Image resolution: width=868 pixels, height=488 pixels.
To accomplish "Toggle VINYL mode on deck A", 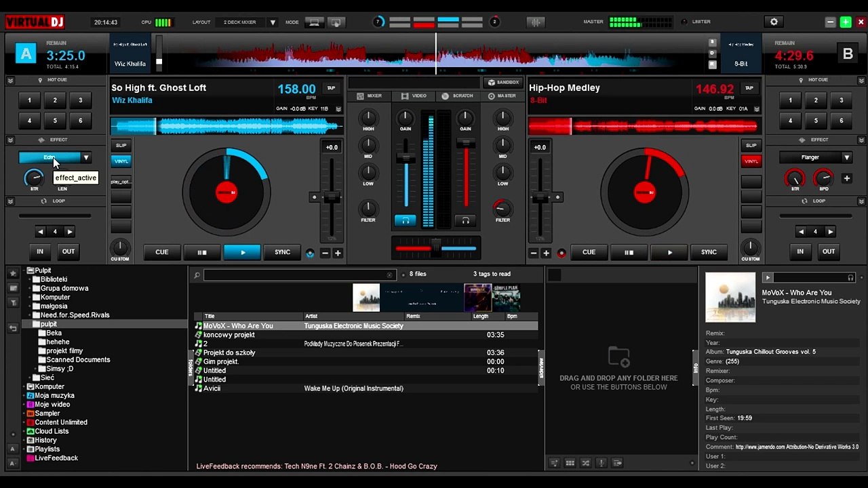I will [x=121, y=161].
